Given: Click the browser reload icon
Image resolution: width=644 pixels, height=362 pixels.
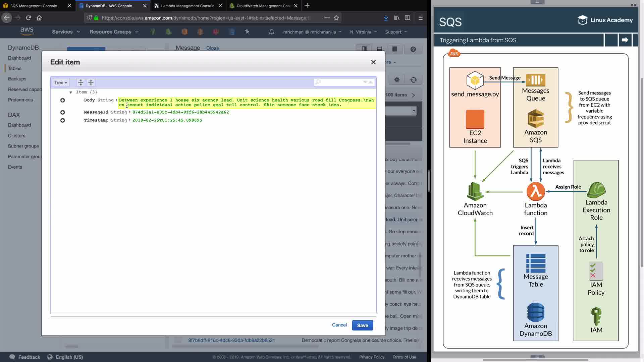Looking at the screenshot, I should pos(29,18).
